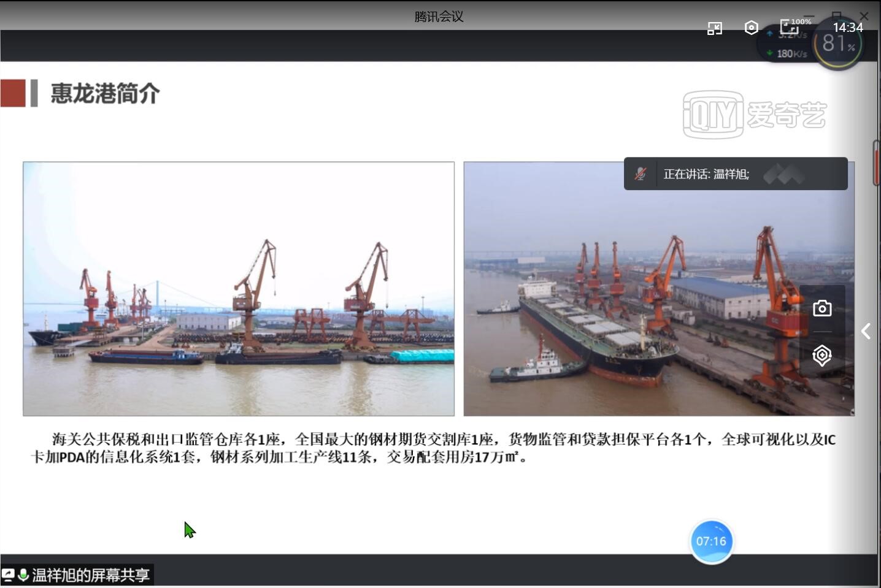
Task: Click the screen share icon at bottom left
Action: pyautogui.click(x=9, y=575)
